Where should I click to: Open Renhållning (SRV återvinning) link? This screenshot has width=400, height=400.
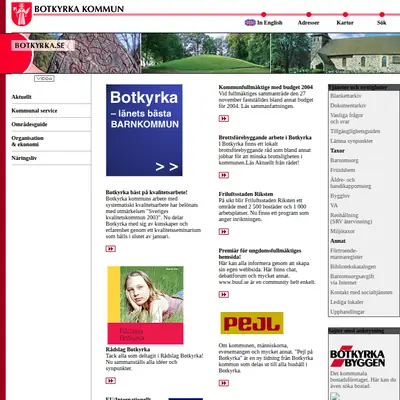(x=351, y=218)
